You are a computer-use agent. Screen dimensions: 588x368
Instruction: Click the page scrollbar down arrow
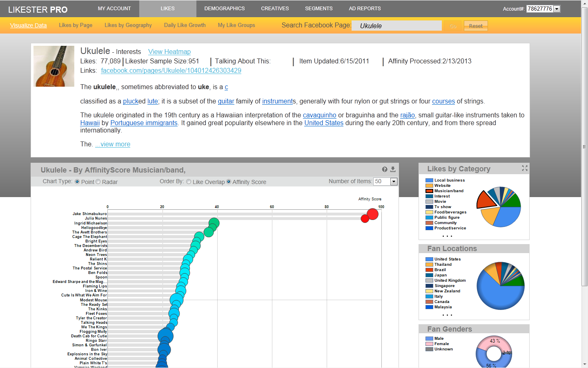tap(584, 364)
